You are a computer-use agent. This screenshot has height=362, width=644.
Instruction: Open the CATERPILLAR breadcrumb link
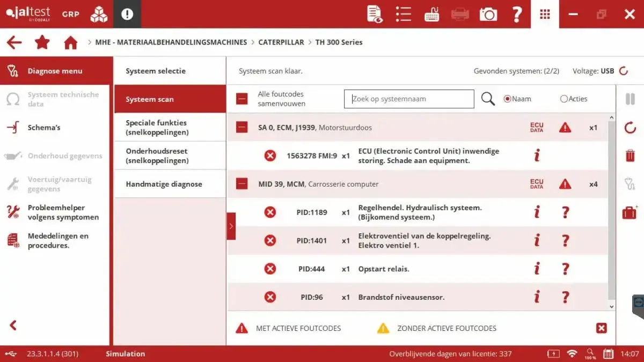pos(281,42)
